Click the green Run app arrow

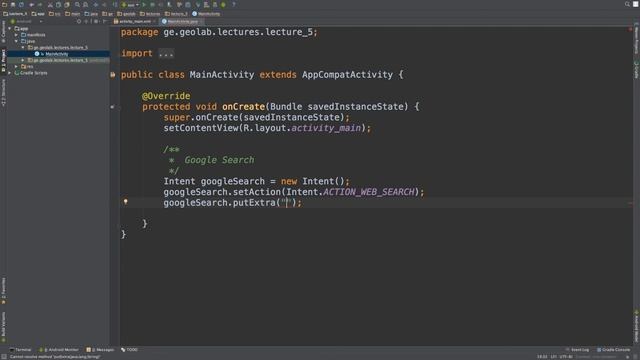click(x=144, y=4)
